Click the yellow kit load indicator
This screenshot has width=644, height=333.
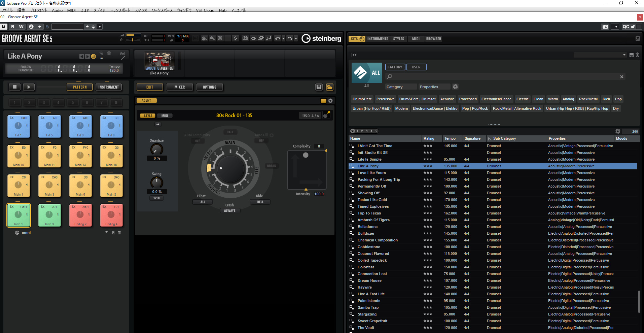click(x=94, y=57)
